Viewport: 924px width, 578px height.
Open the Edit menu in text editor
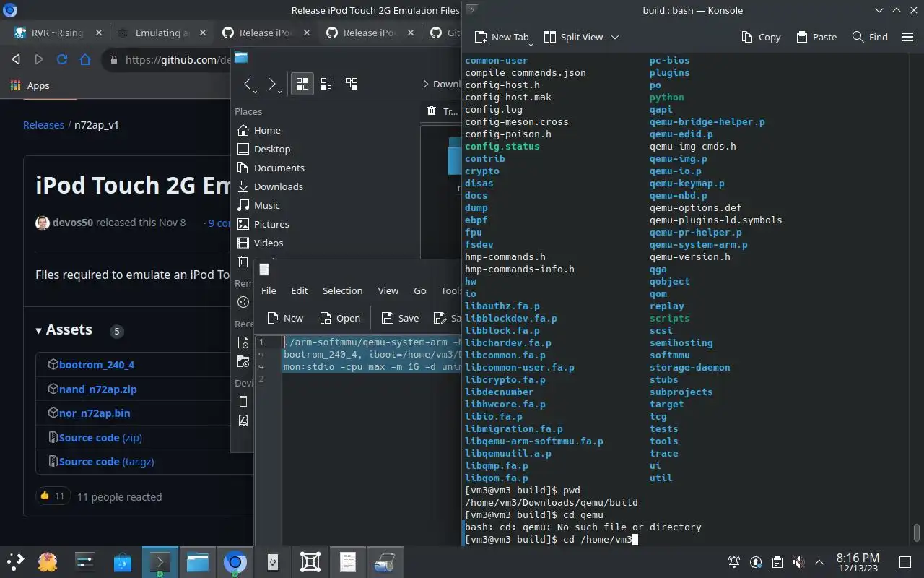[300, 290]
